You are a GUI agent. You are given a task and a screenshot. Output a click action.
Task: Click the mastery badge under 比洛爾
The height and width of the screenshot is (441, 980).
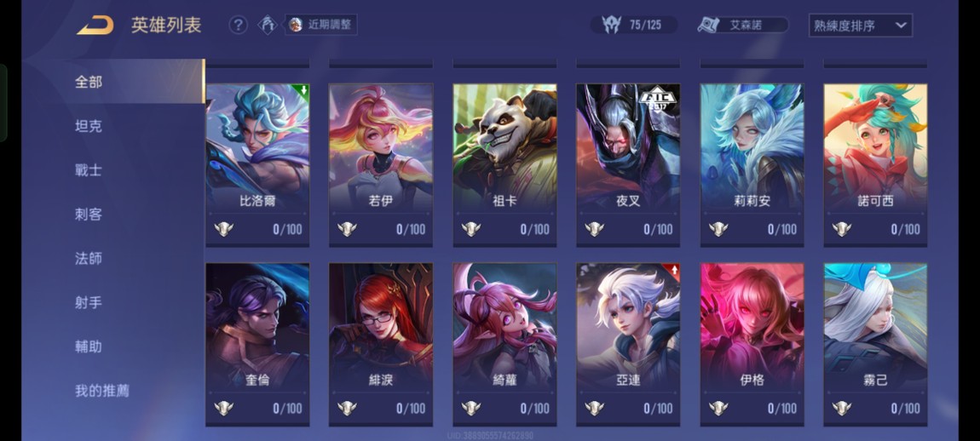[223, 229]
